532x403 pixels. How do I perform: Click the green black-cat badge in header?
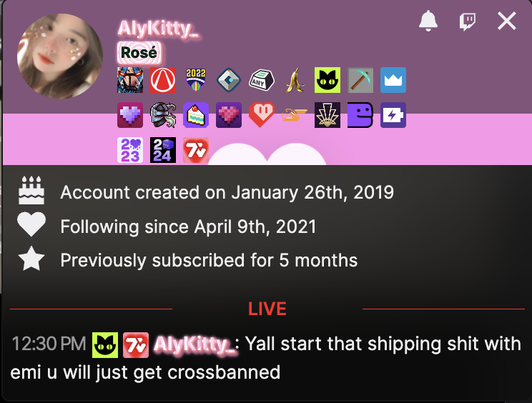tap(327, 80)
